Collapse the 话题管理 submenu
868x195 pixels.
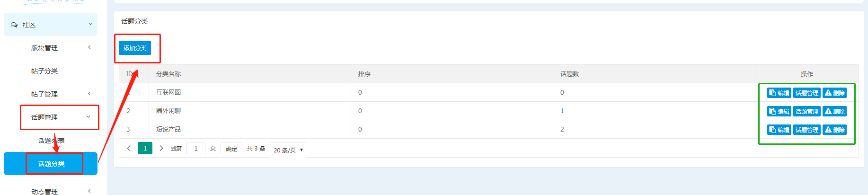tap(88, 117)
